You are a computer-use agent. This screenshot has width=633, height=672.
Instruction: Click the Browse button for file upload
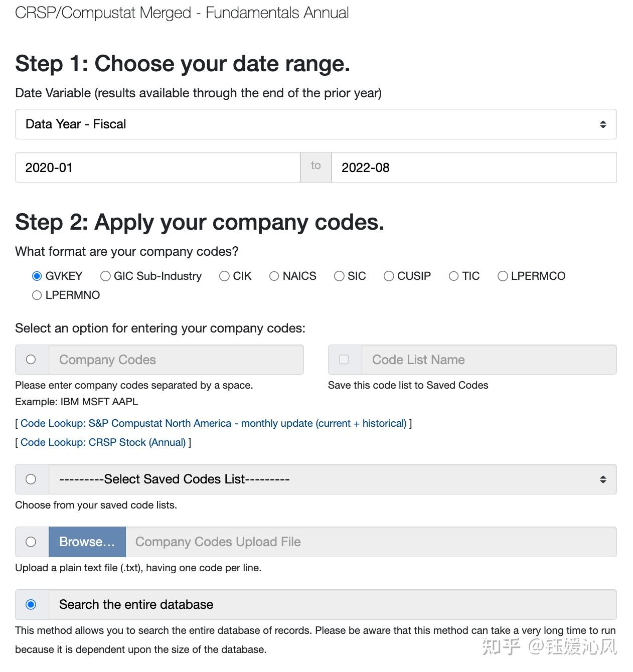click(x=87, y=542)
